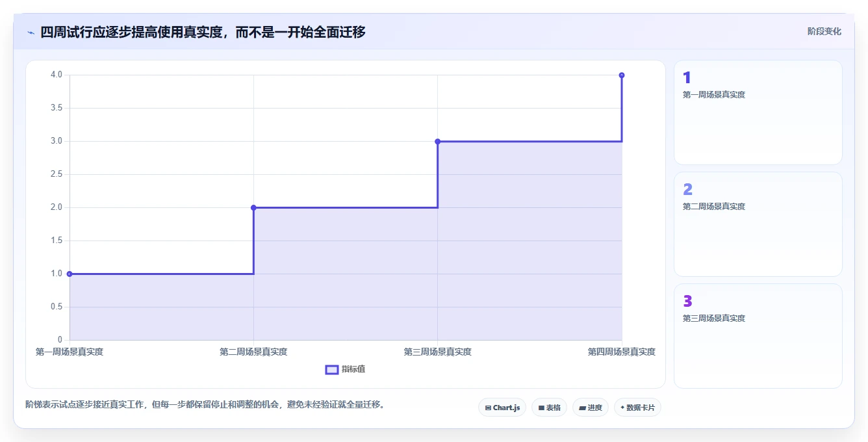Click the data point at value 1.0
The width and height of the screenshot is (868, 442).
[x=70, y=274]
